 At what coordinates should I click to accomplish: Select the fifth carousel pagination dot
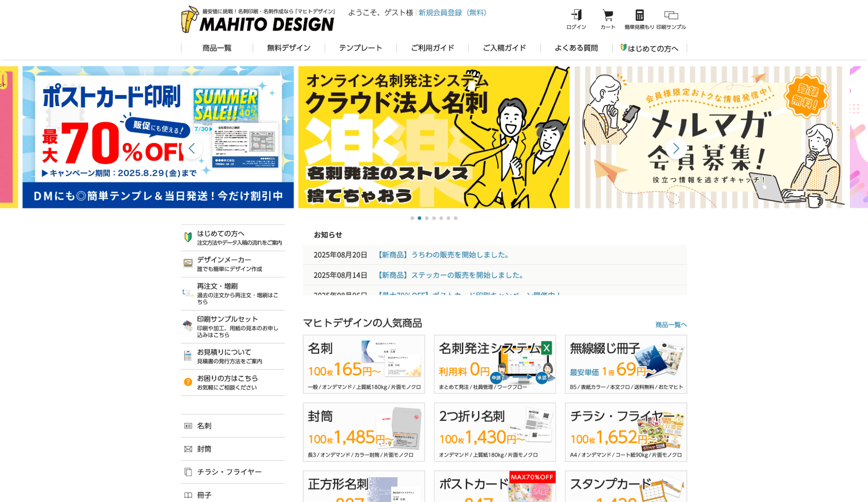pos(441,218)
